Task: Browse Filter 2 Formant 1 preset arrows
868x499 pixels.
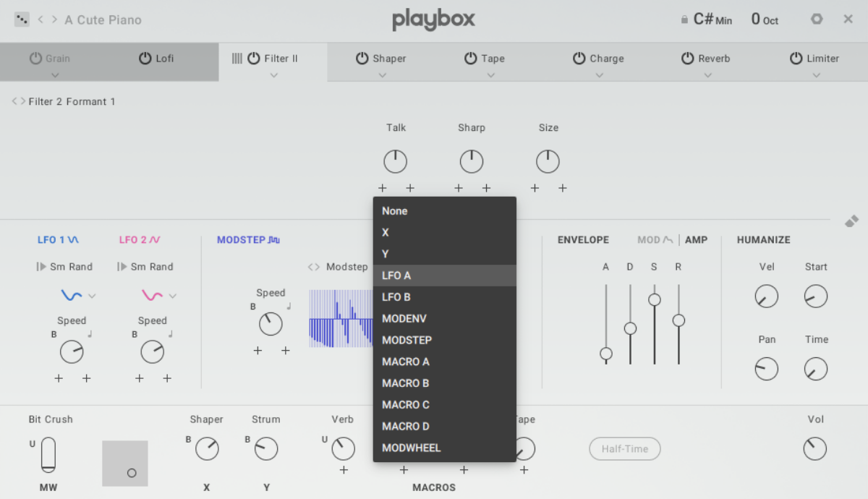Action: pos(18,101)
